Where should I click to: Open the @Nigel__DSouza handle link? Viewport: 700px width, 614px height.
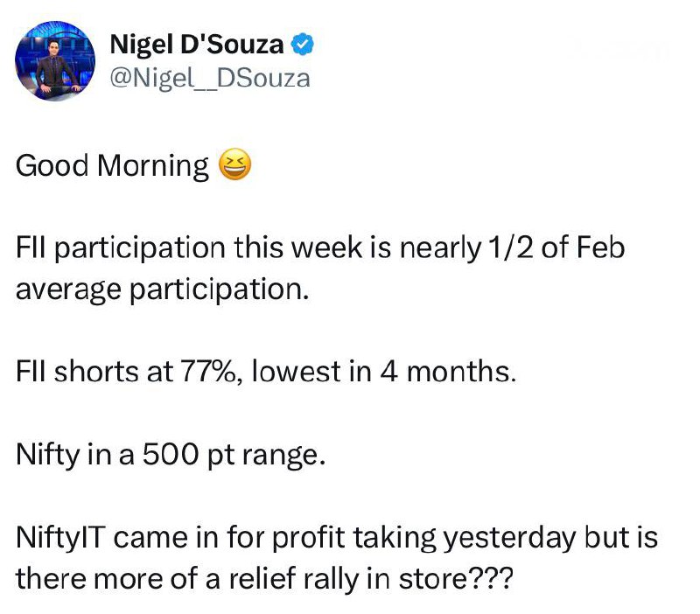(x=210, y=78)
